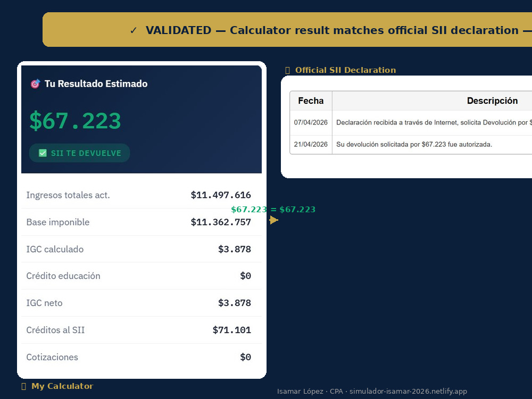This screenshot has width=532, height=399.
Task: Click the large $67.223 estimated result
Action: point(76,121)
